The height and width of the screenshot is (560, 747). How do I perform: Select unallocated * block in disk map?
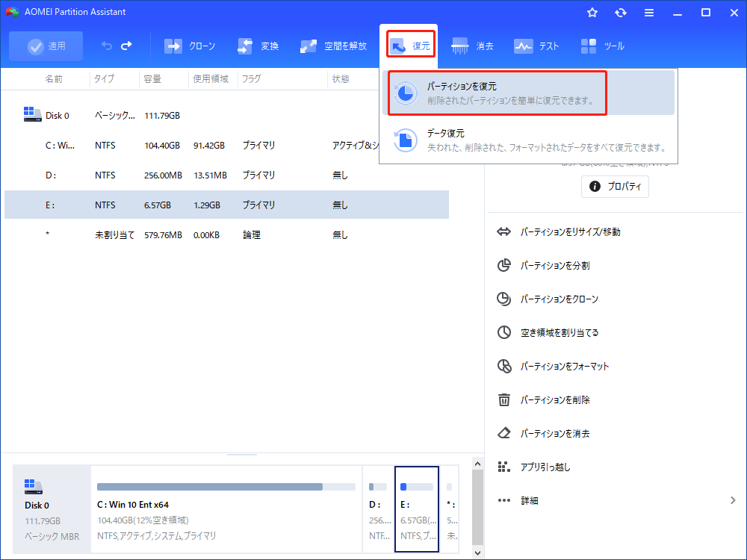(x=450, y=509)
